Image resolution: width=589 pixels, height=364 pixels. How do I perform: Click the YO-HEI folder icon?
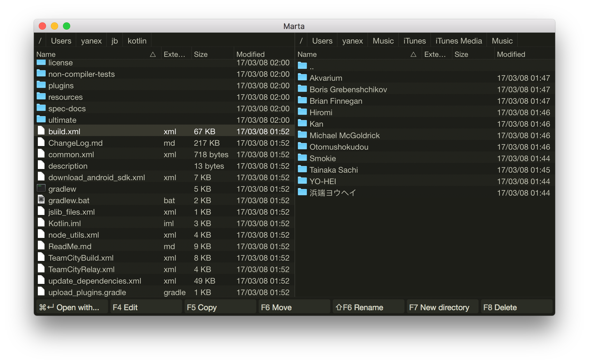click(302, 181)
